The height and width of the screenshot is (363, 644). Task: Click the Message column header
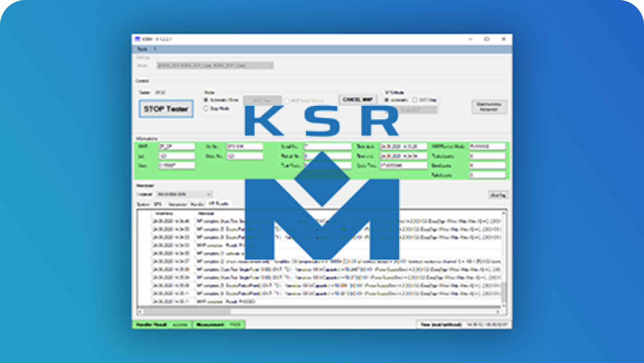click(206, 213)
